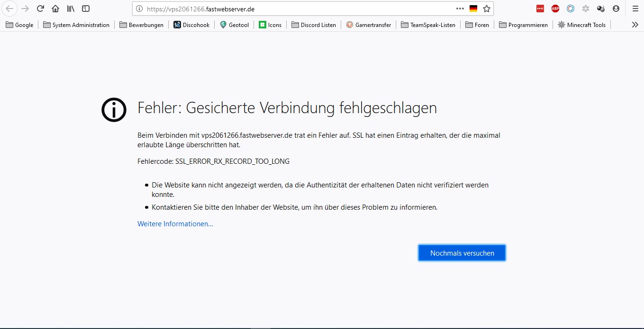
Task: Open the Weitere Informationen link
Action: point(175,224)
